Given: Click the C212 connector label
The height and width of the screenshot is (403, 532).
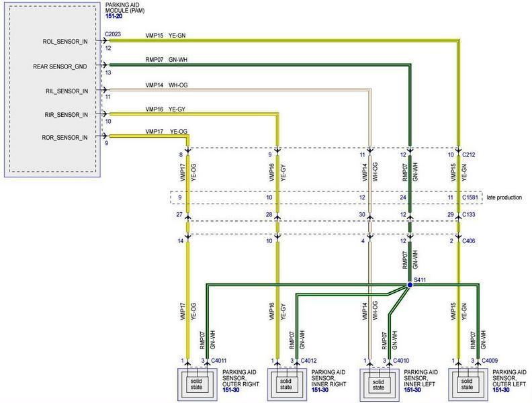Looking at the screenshot, I should (x=469, y=154).
